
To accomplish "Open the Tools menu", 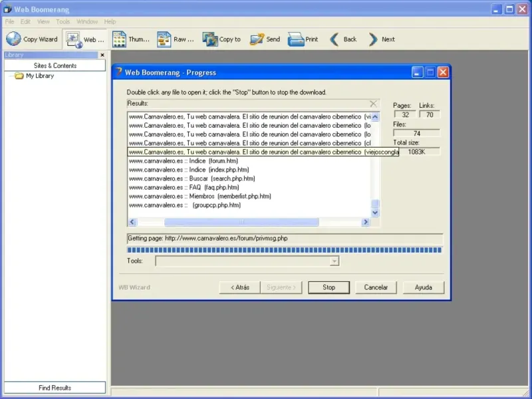I will 63,21.
